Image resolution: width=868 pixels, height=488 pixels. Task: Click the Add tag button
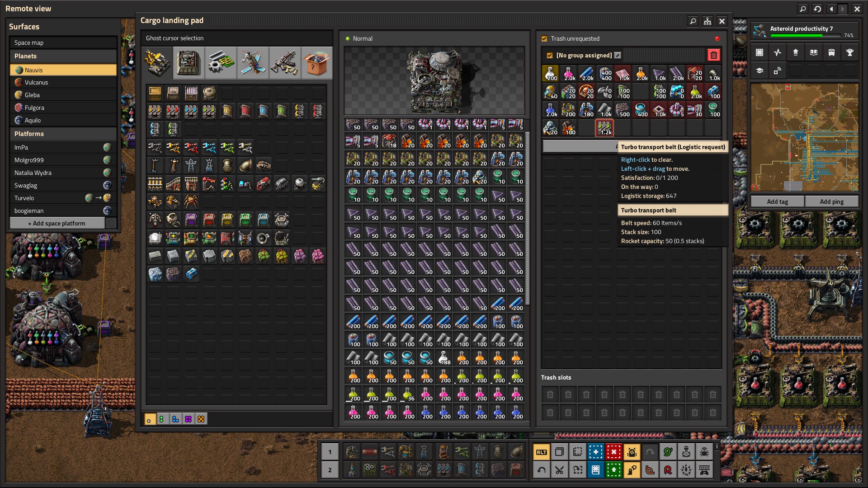click(x=778, y=202)
